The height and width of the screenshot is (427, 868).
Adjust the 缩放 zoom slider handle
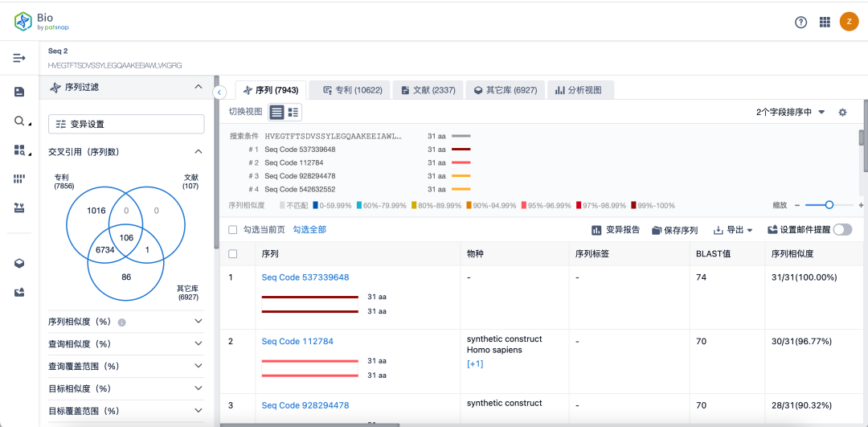pyautogui.click(x=829, y=205)
